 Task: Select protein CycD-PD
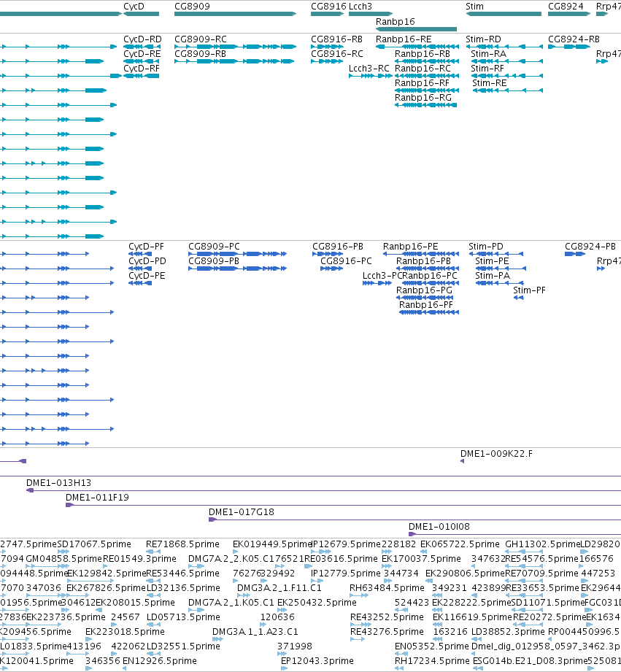coord(147,261)
